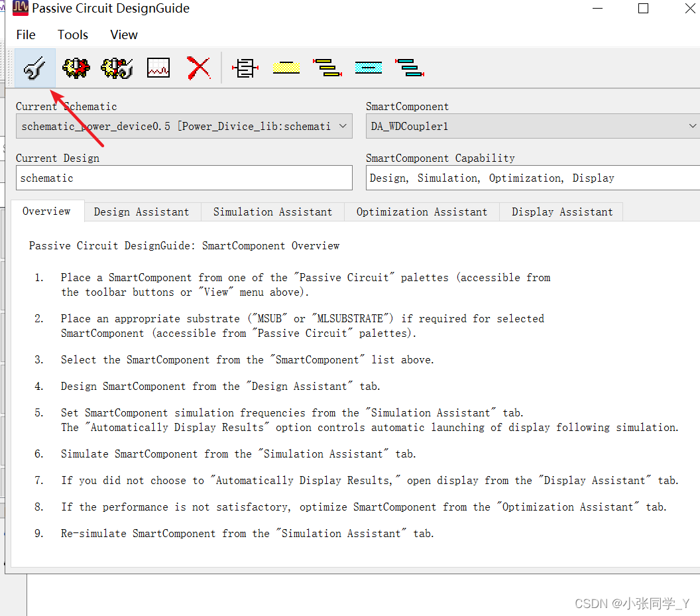
Task: Open the File menu
Action: pyautogui.click(x=26, y=35)
